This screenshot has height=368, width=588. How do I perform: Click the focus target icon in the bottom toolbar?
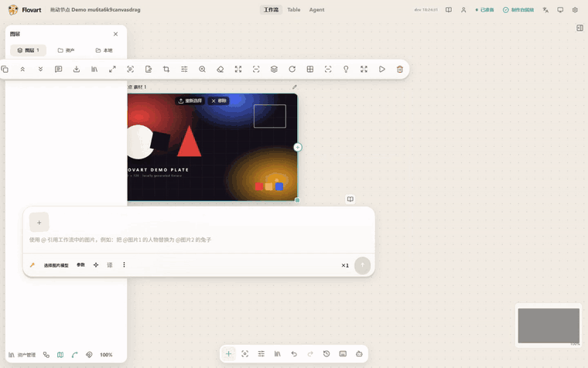click(x=245, y=354)
